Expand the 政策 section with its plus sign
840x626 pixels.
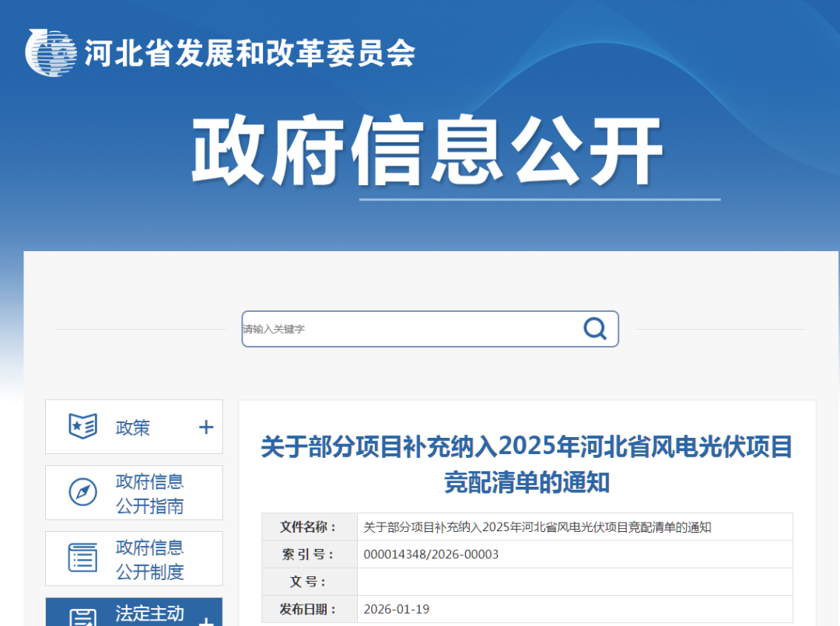click(x=205, y=426)
